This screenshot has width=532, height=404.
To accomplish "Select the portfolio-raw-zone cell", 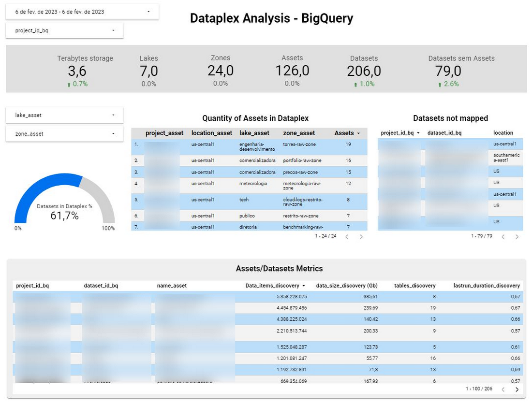I will point(302,160).
